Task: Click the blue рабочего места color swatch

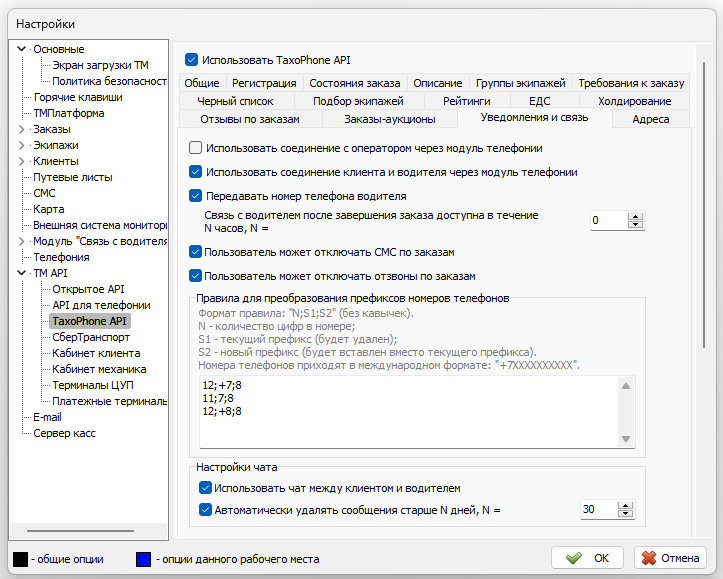Action: coord(143,559)
